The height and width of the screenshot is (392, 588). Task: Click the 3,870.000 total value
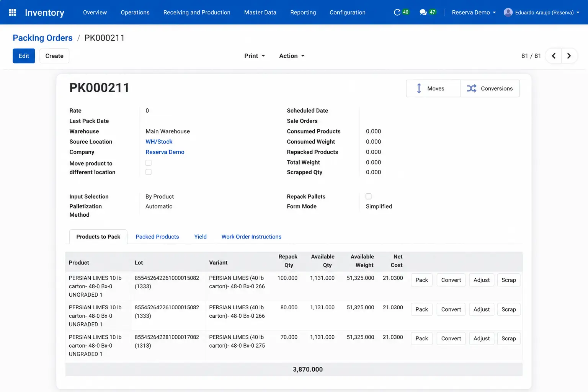coord(308,369)
